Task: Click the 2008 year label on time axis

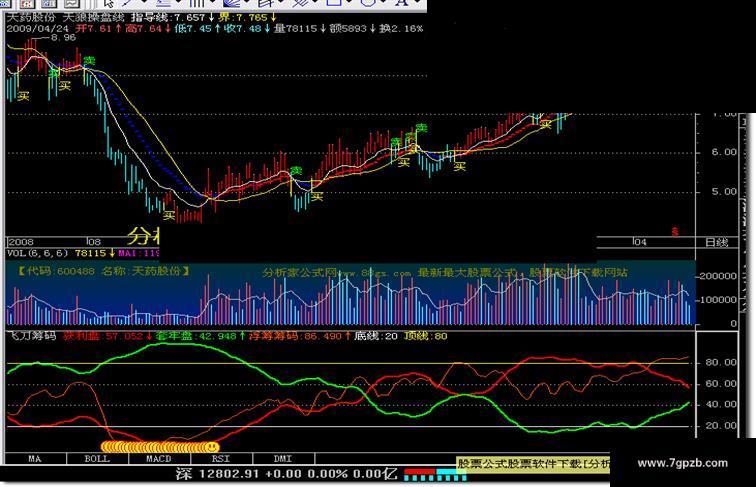Action: [21, 242]
